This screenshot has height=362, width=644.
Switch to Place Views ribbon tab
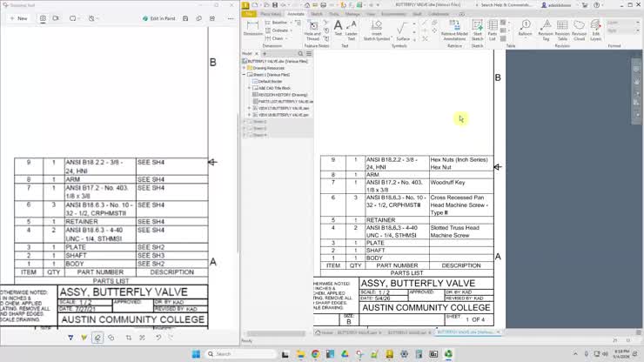tap(271, 14)
